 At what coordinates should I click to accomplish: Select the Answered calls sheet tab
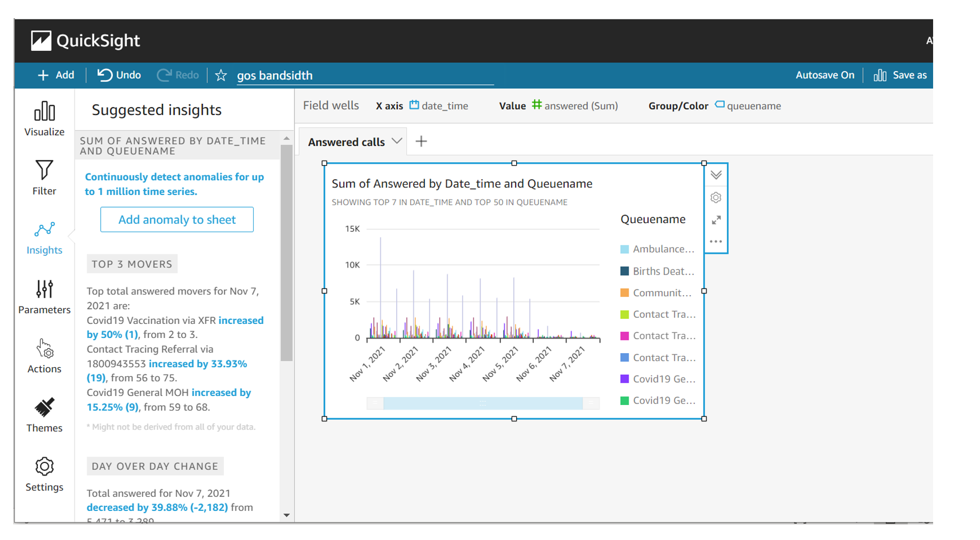click(346, 142)
